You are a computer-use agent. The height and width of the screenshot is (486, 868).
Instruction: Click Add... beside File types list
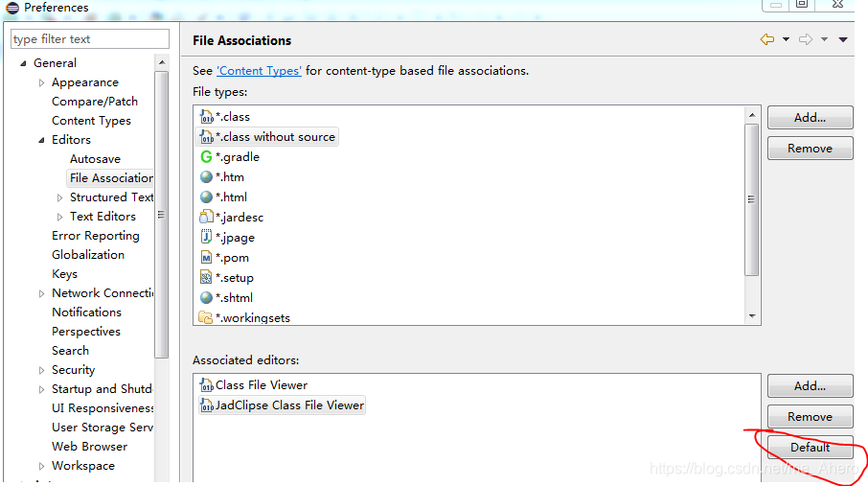[810, 118]
